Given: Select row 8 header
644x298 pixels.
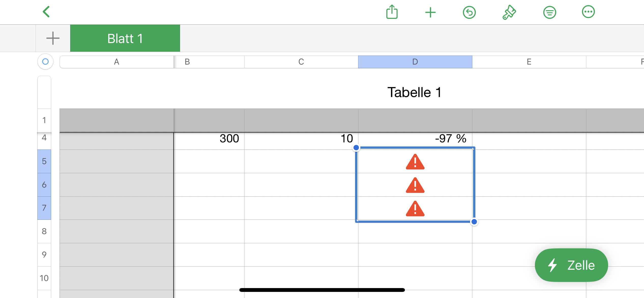Looking at the screenshot, I should 44,231.
